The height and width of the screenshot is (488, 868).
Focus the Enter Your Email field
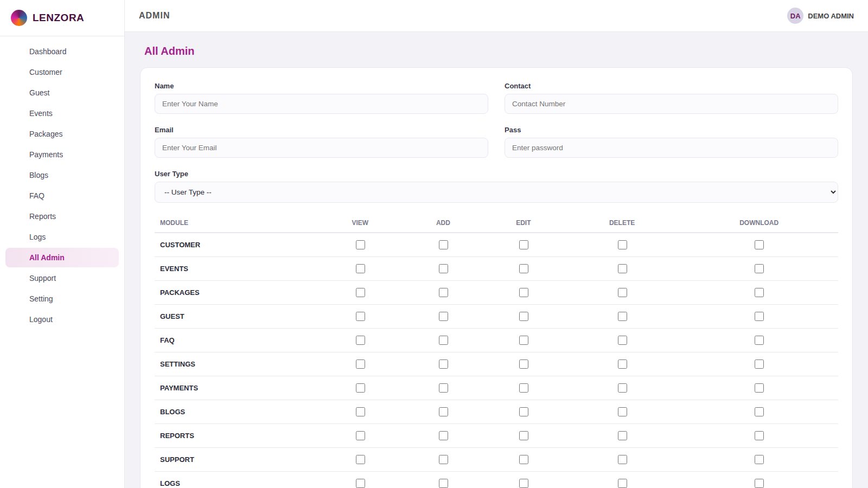pos(321,148)
